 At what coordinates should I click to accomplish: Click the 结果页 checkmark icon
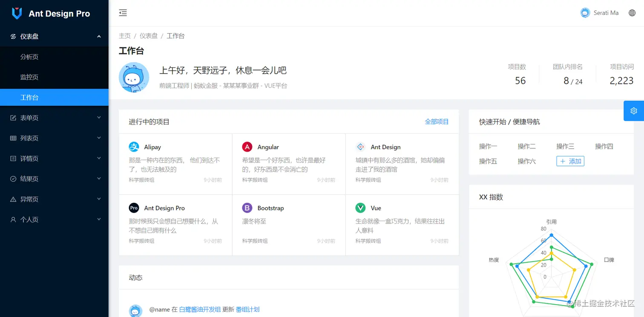coord(13,179)
